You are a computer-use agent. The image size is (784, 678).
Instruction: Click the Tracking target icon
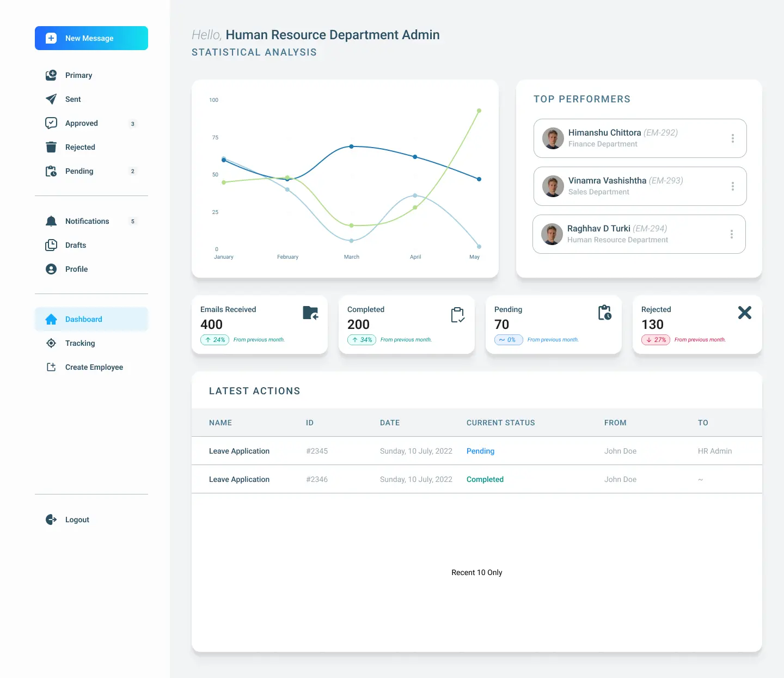click(51, 343)
